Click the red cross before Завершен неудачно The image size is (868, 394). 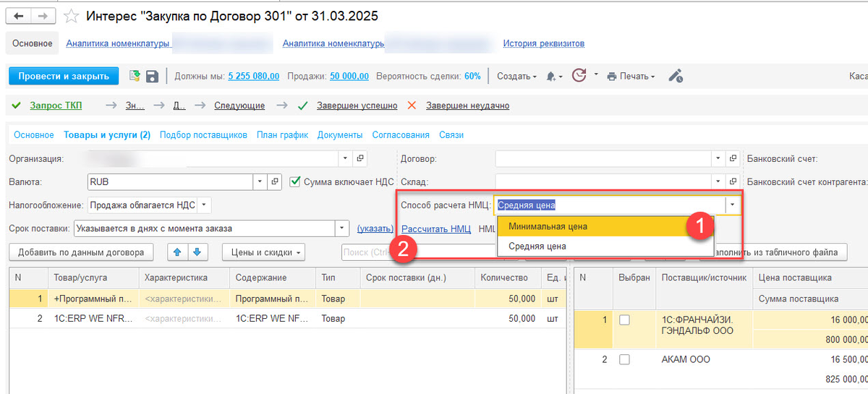coord(412,106)
